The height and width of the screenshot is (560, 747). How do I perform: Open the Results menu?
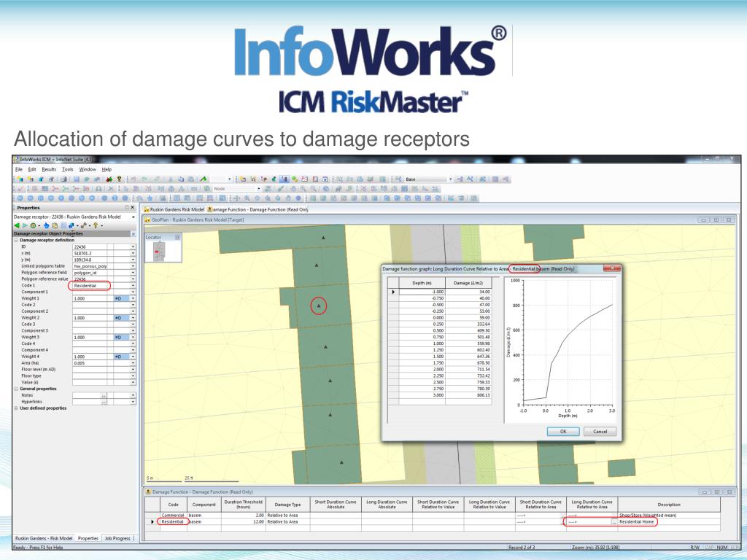click(49, 169)
